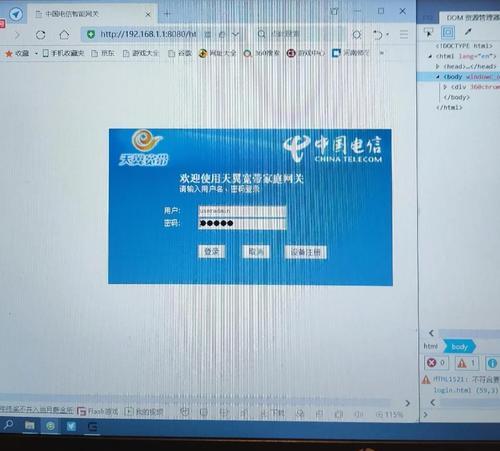Open the dropdown next to Favorites star
Screen dimensions: 500x451
pos(36,54)
